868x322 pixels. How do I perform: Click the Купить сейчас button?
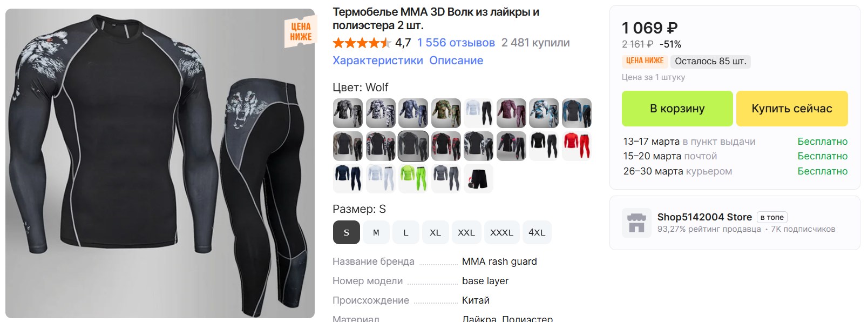792,109
